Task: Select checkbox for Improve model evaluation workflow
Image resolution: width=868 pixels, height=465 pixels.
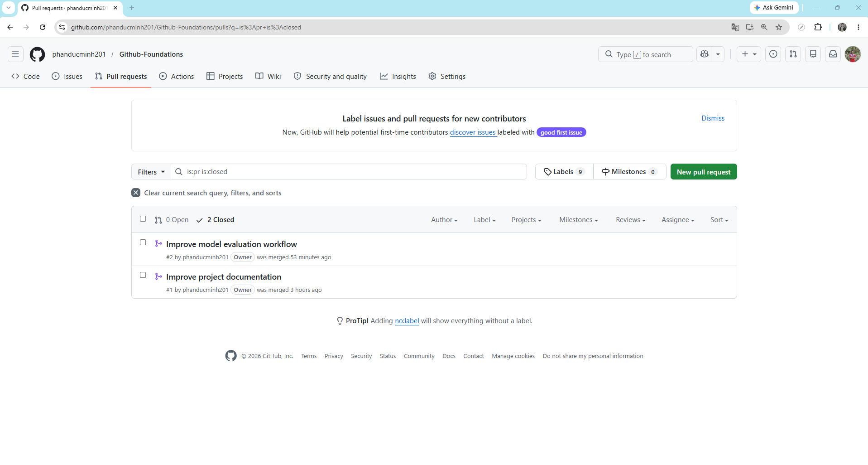Action: tap(143, 242)
